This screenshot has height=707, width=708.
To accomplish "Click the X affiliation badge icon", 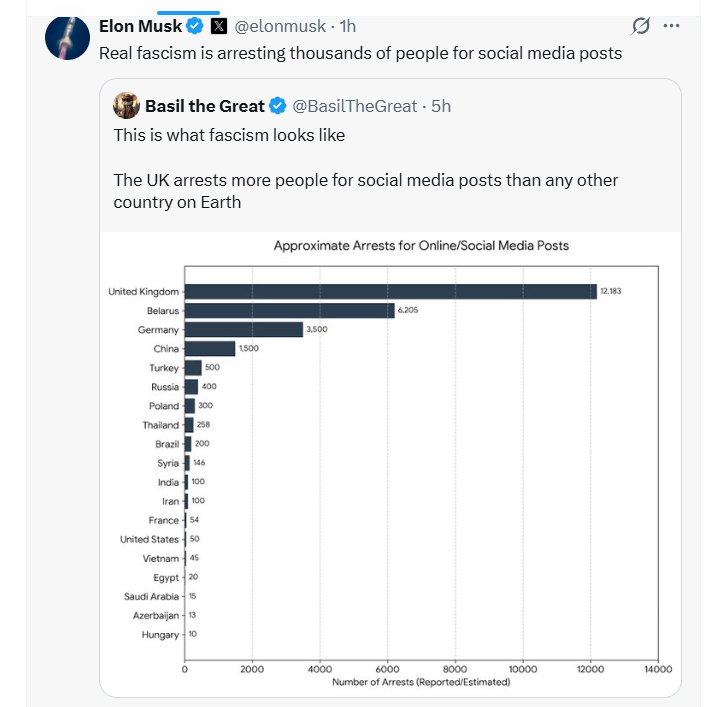I will (x=219, y=26).
